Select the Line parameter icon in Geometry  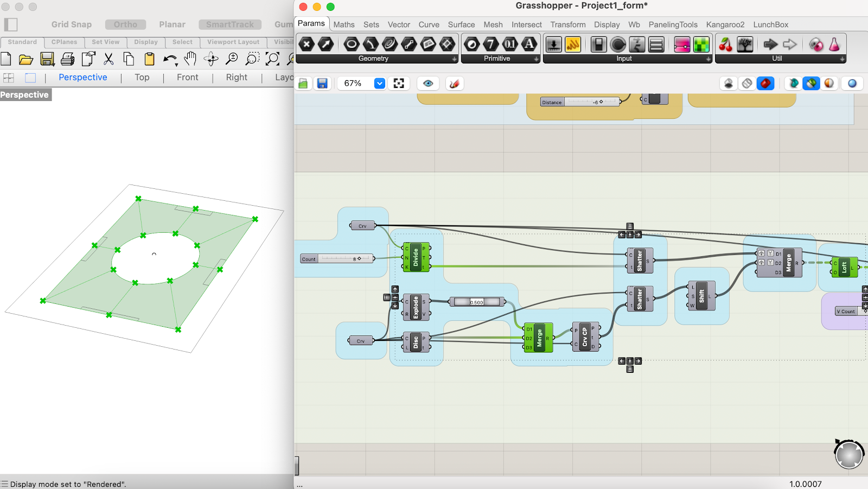tap(409, 44)
